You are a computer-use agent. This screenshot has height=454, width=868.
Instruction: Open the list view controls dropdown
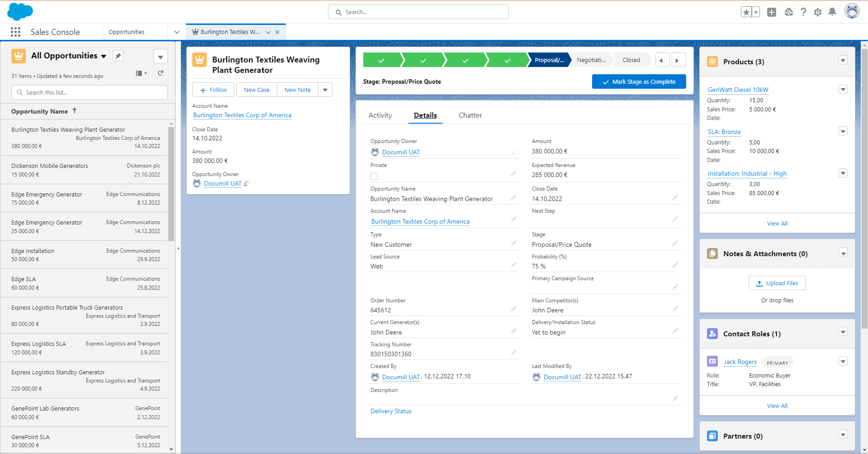click(161, 57)
